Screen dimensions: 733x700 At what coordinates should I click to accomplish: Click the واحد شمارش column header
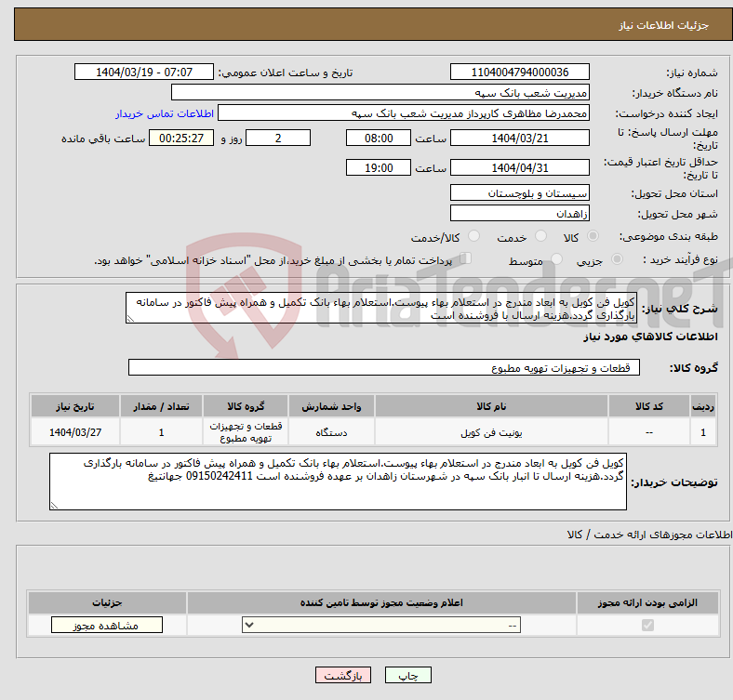[331, 406]
